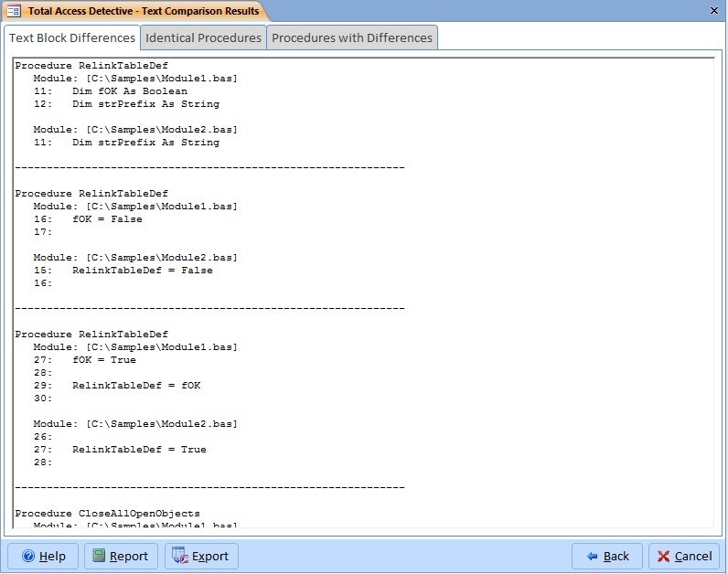
Task: Switch to the Identical Procedures tab
Action: pyautogui.click(x=203, y=37)
